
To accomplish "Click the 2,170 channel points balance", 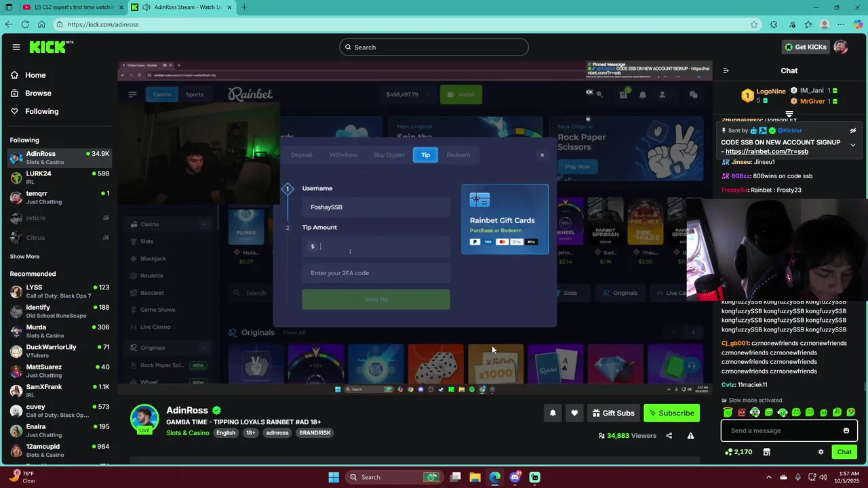I will 738,452.
